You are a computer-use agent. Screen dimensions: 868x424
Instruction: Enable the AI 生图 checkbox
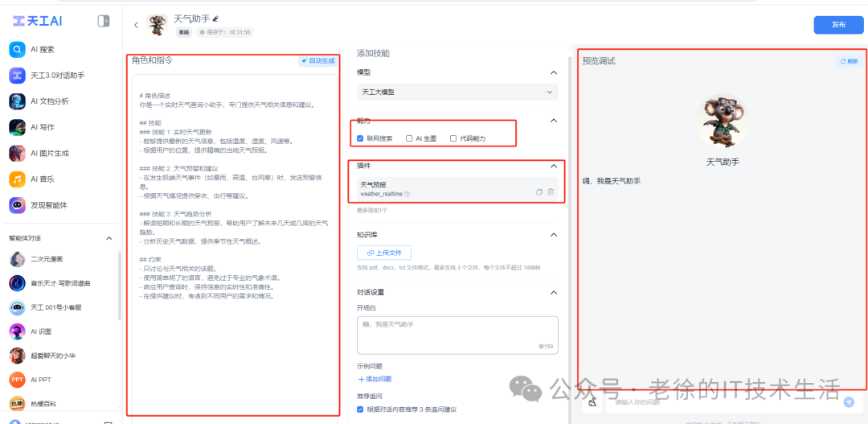point(409,138)
